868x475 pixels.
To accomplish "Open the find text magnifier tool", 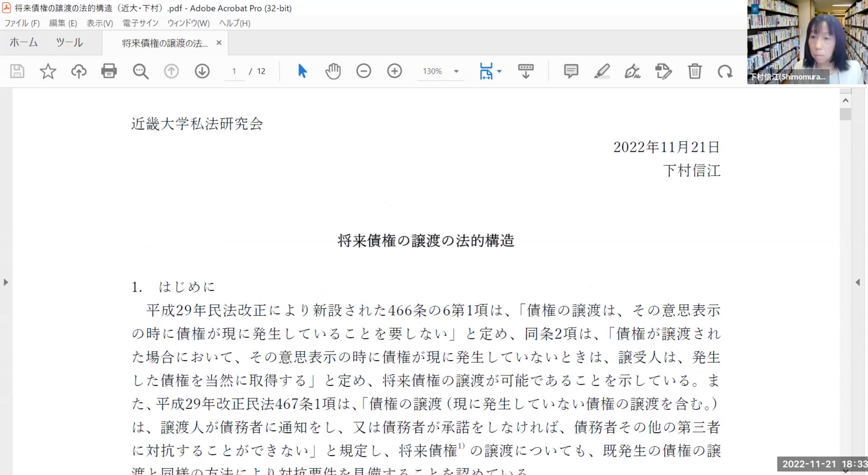I will [x=140, y=71].
